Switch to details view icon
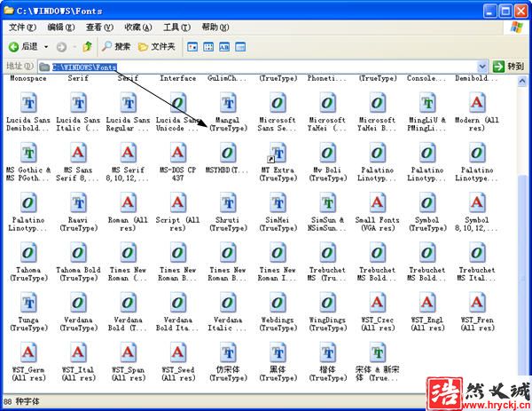The height and width of the screenshot is (411, 532). tap(240, 47)
